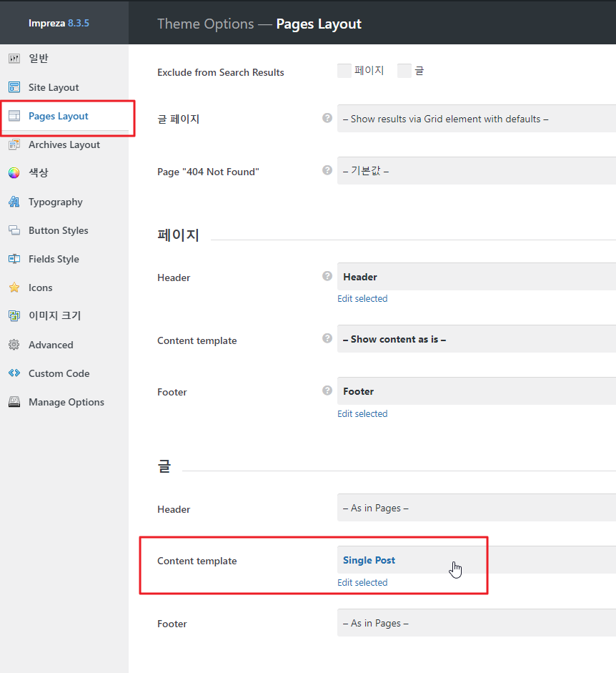Click the 페이지 section heading
This screenshot has height=673, width=616.
coord(178,235)
